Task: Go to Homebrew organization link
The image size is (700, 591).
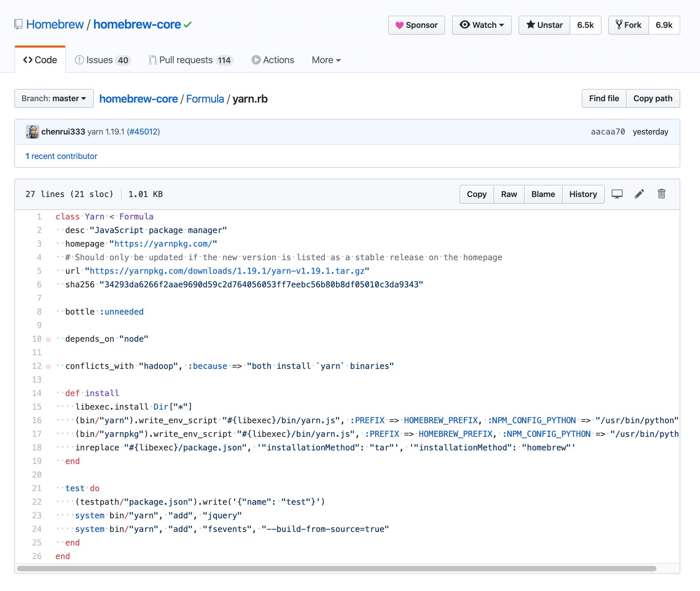Action: [x=55, y=24]
